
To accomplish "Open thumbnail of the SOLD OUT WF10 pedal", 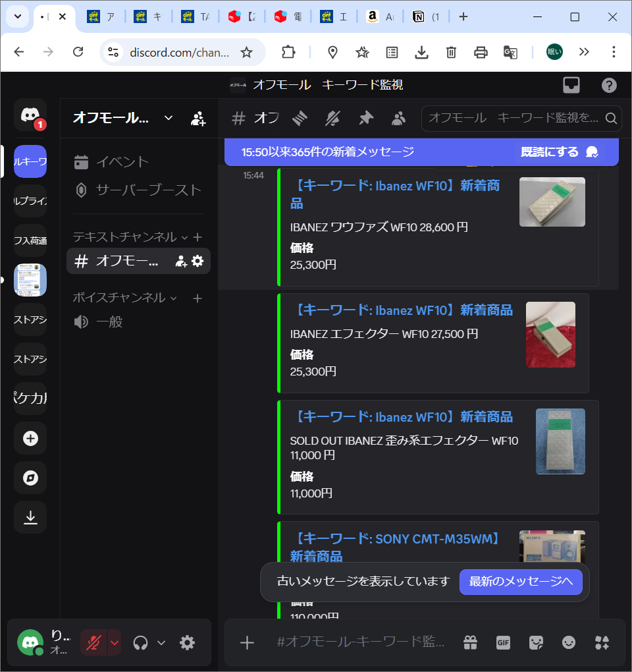I will click(560, 441).
